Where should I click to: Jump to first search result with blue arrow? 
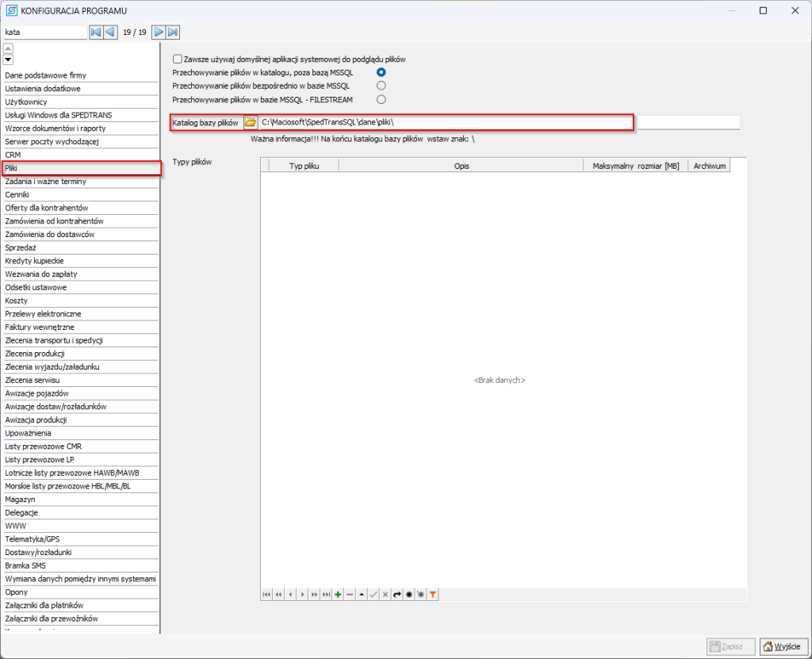95,33
